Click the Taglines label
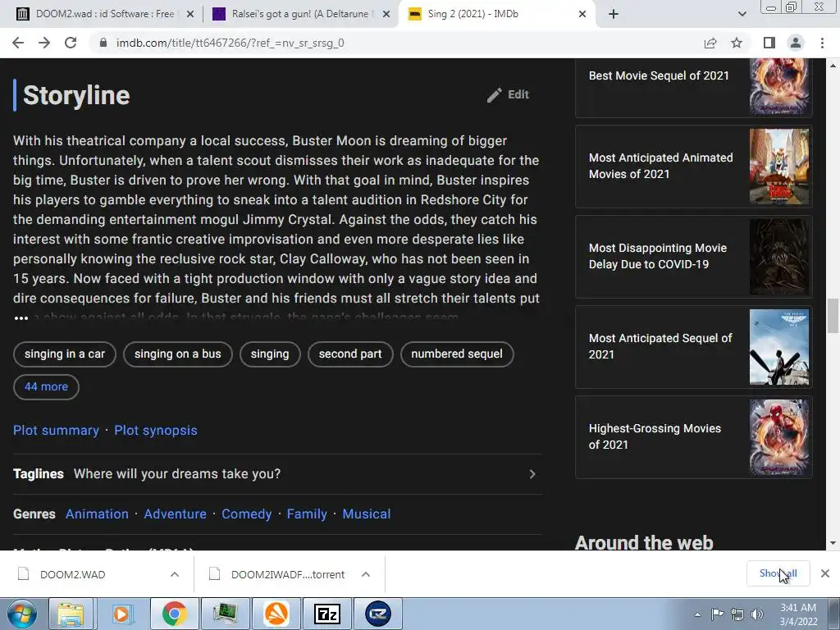840x630 pixels. [39, 474]
